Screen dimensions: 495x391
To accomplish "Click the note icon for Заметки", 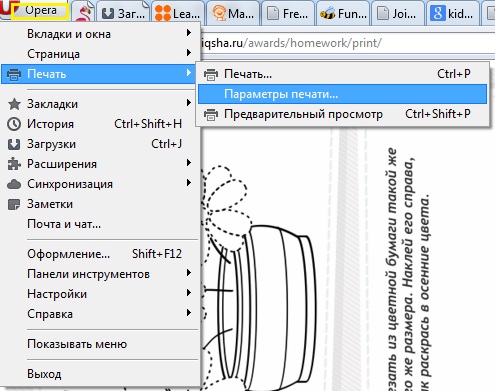I will point(14,204).
